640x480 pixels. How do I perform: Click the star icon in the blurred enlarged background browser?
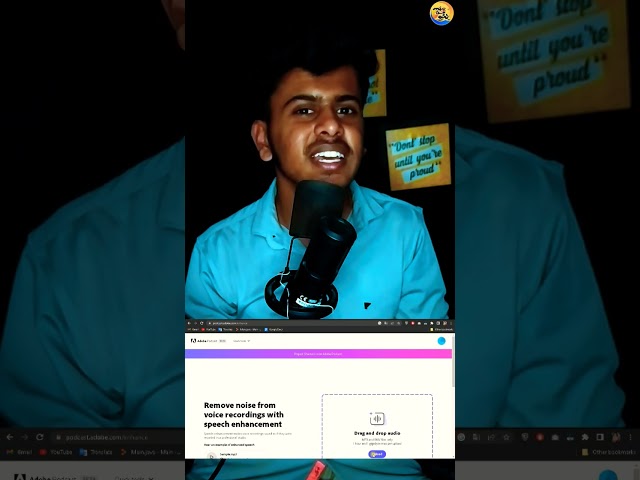click(507, 437)
